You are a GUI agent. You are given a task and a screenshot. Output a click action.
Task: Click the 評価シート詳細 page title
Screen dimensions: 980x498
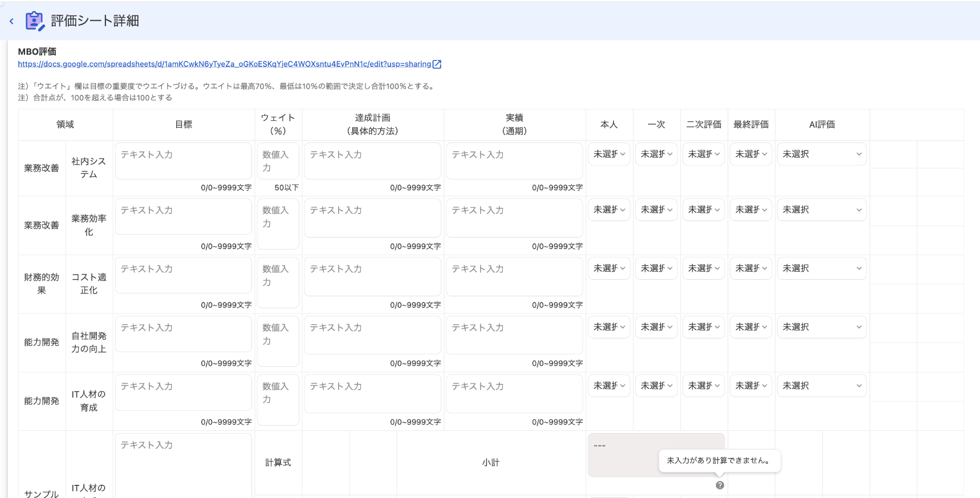pos(95,21)
